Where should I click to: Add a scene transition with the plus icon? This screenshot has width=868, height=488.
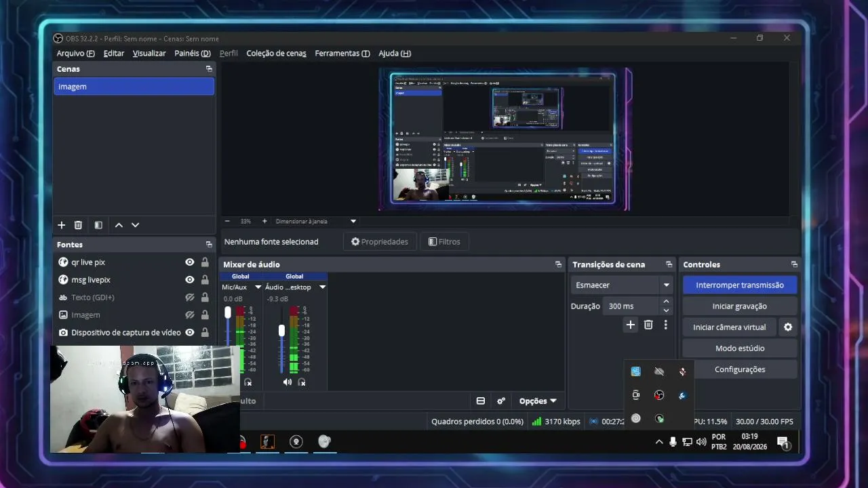pos(630,325)
